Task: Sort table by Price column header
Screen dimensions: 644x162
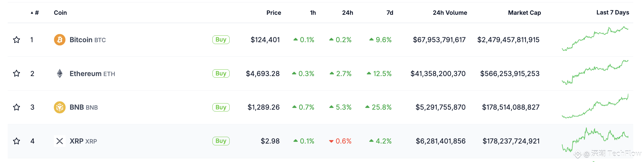Action: pyautogui.click(x=274, y=13)
